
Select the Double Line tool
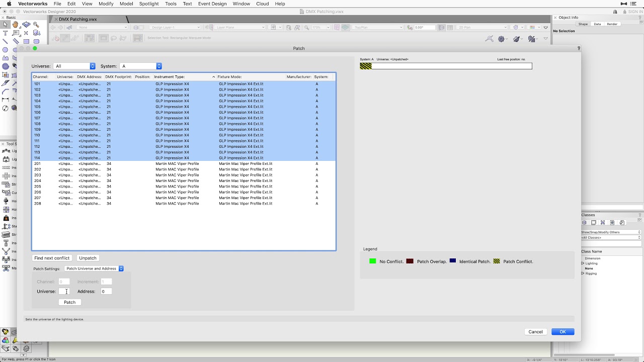pos(16,41)
